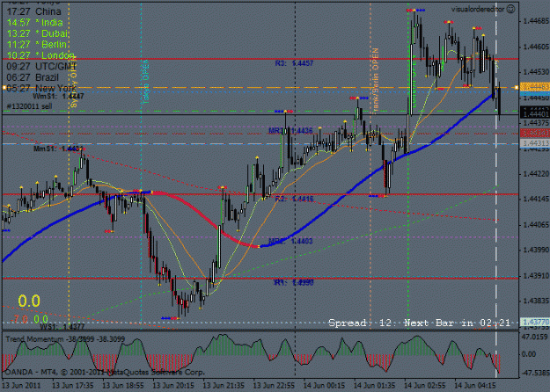The image size is (550, 392).
Task: Click '14 Jun 00:15' on the time axis
Action: pos(324,386)
